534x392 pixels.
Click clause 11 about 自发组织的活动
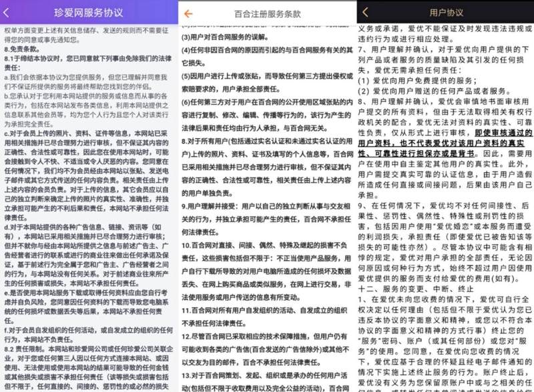point(264,317)
